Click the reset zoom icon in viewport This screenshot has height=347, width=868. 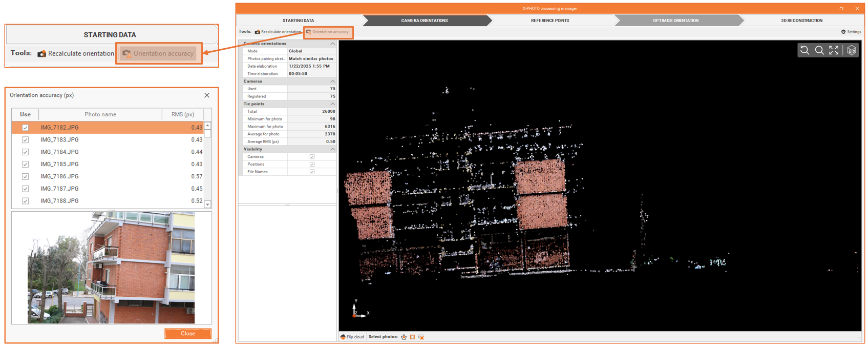(x=805, y=50)
